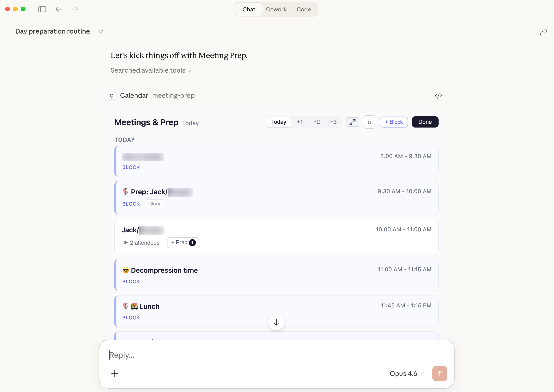
Task: Expand Meetings & Prep to fullscreen
Action: click(x=352, y=122)
